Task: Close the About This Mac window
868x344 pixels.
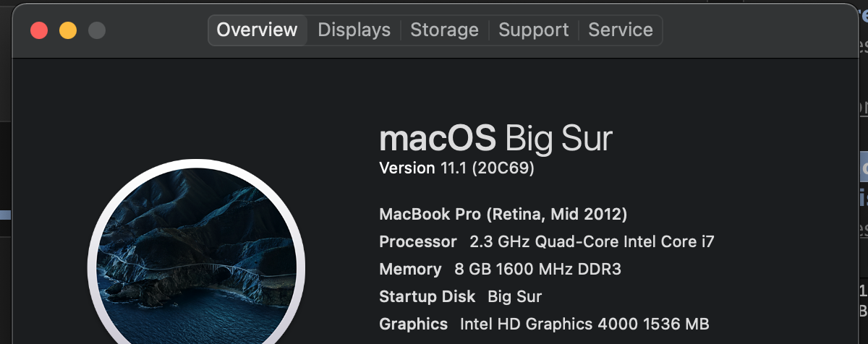Action: pos(38,30)
